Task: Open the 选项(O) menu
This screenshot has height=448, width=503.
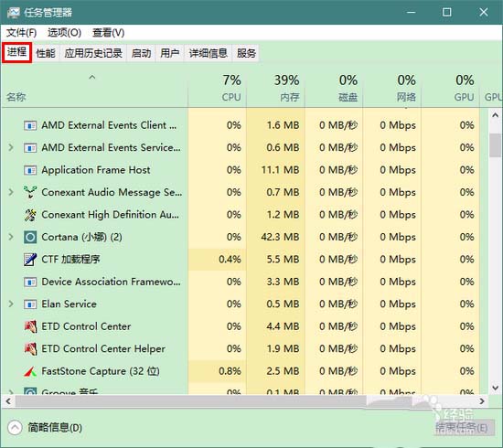Action: (x=64, y=32)
